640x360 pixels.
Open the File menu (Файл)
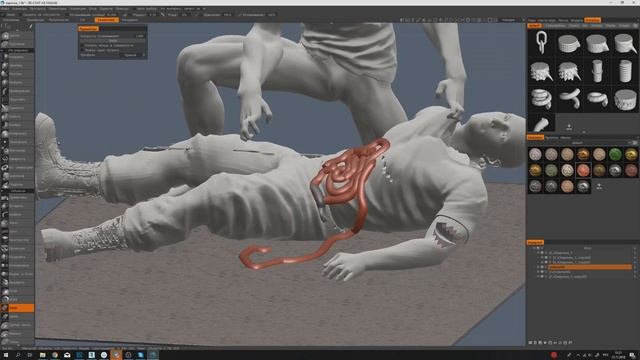coord(5,9)
